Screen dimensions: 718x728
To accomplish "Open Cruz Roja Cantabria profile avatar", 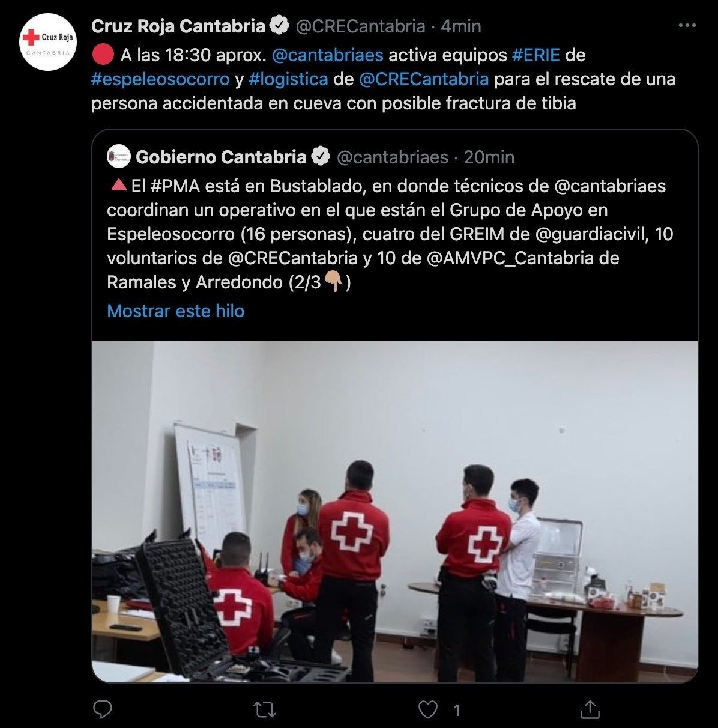I will click(48, 42).
